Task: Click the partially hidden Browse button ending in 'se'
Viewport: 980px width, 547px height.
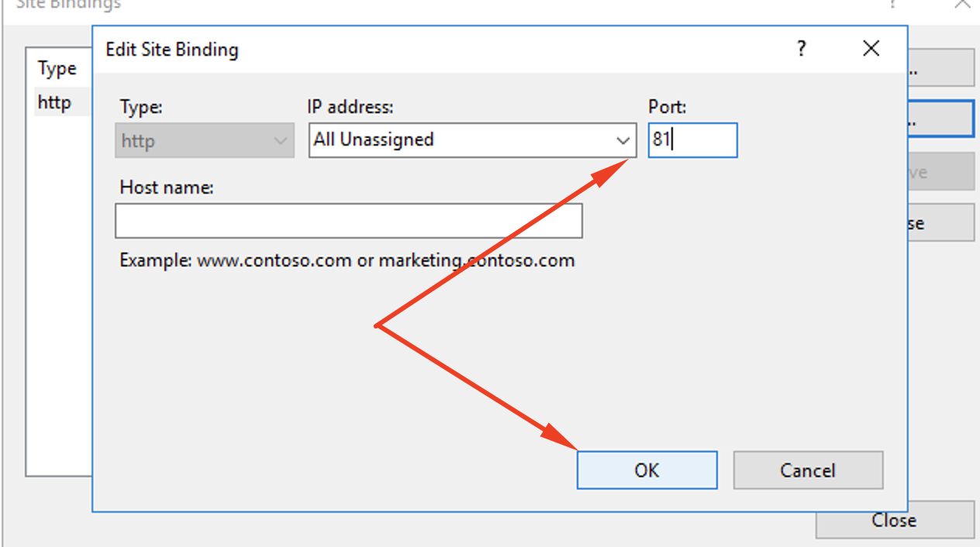Action: click(x=940, y=223)
